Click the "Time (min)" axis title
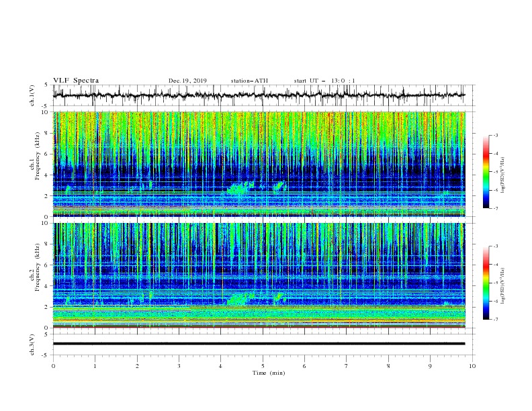Image resolution: width=532 pixels, height=411 pixels. [x=269, y=373]
